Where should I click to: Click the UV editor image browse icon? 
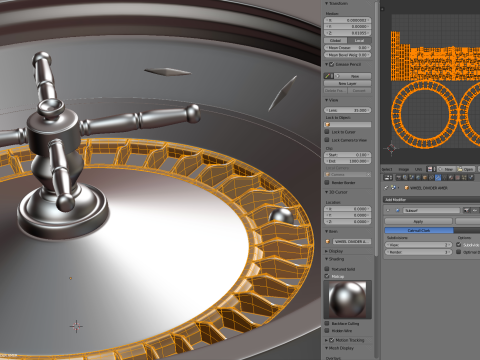tap(430, 169)
